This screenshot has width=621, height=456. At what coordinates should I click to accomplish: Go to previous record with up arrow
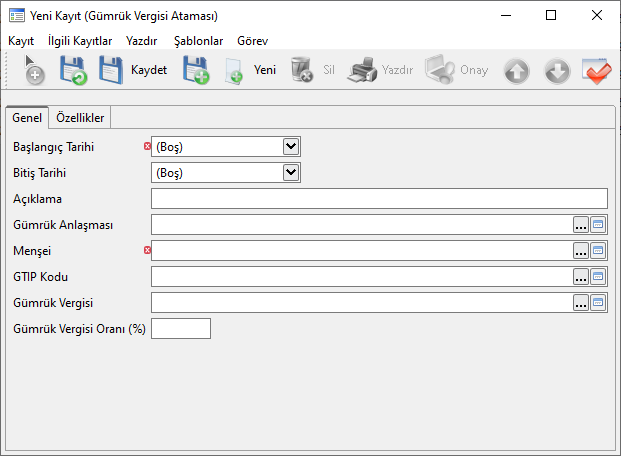tap(516, 71)
